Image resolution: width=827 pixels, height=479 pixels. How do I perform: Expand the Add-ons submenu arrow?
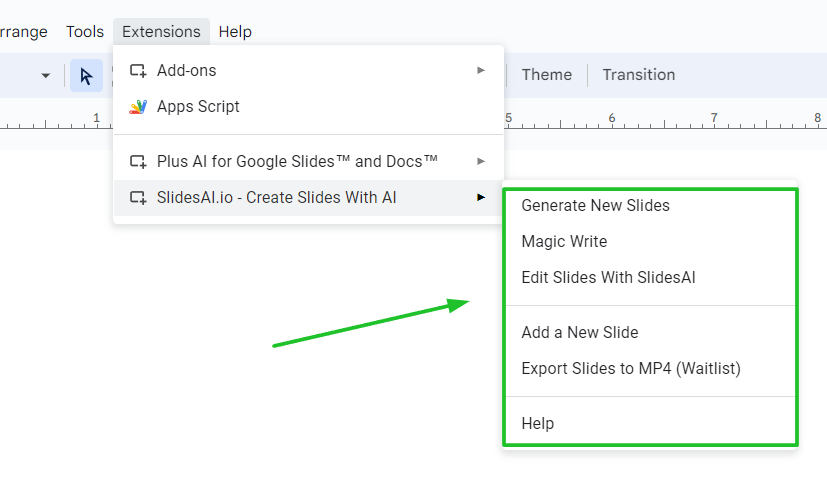coord(480,70)
